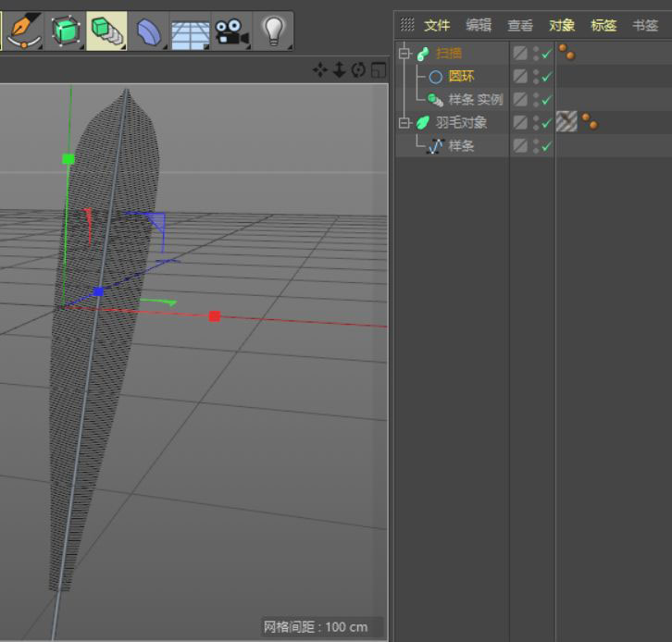Click the viewport pan (move camera) icon
The height and width of the screenshot is (642, 672).
pos(319,70)
